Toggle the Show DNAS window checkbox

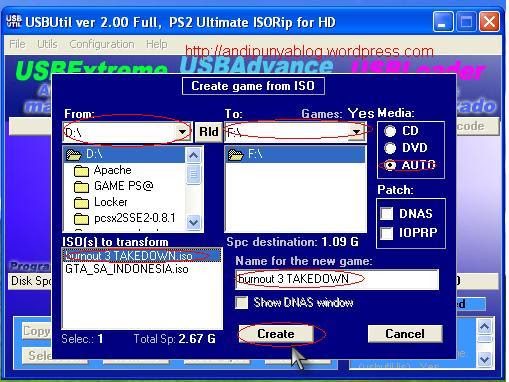click(x=242, y=303)
